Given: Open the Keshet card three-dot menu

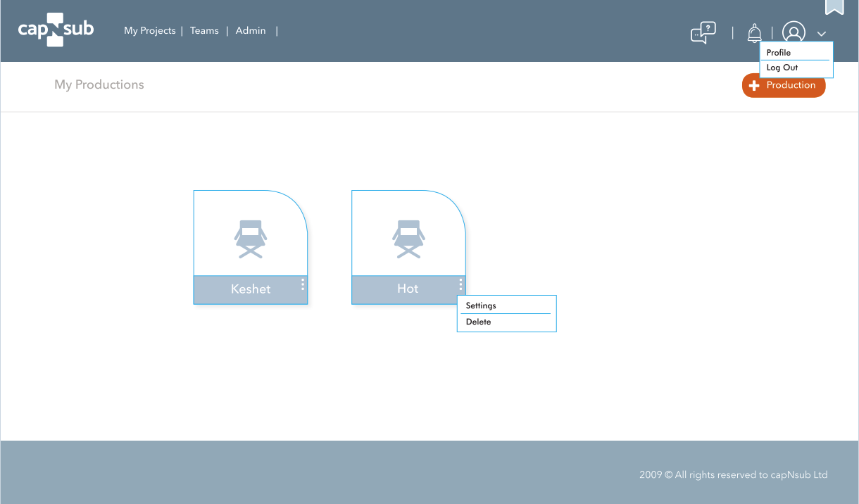Looking at the screenshot, I should 303,284.
